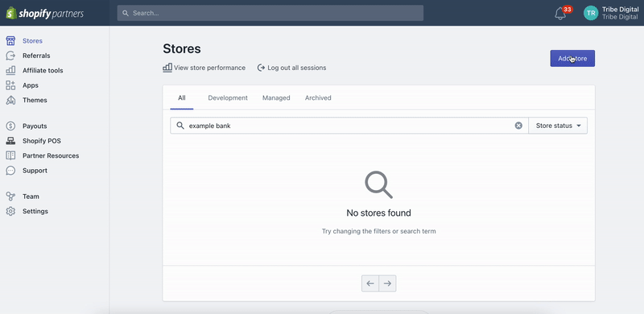Screen dimensions: 644x314
Task: Click the Apps sidebar icon
Action: tap(10, 85)
